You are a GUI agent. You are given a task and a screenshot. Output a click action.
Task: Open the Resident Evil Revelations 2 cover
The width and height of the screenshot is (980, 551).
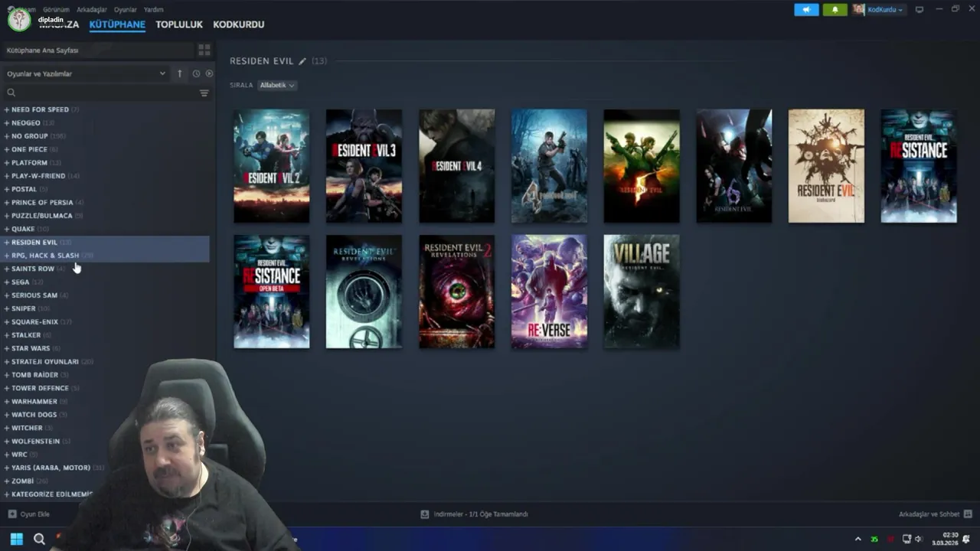(457, 292)
